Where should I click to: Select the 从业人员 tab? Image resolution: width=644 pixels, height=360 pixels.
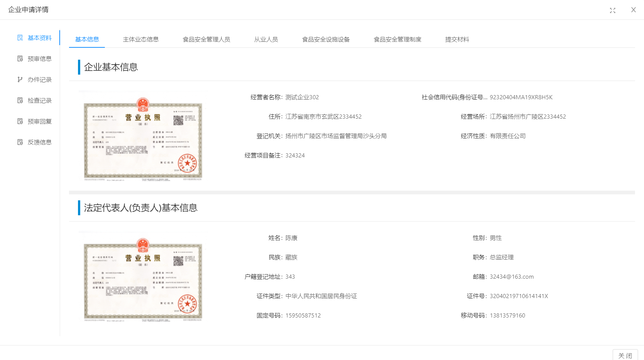266,39
